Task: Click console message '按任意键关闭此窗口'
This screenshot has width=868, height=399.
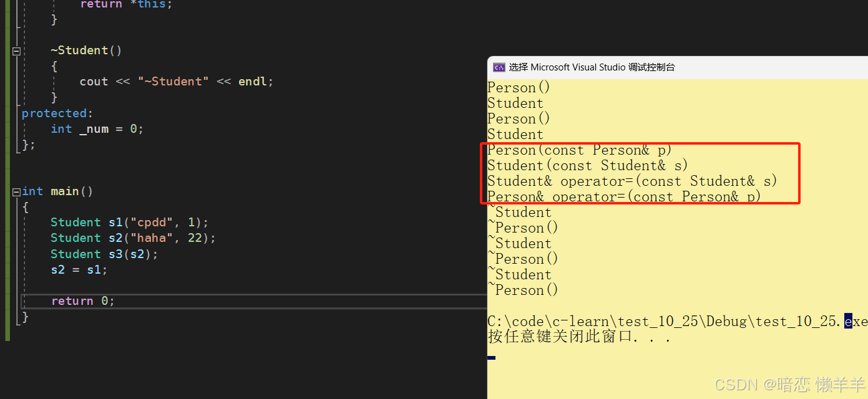Action: click(x=559, y=337)
